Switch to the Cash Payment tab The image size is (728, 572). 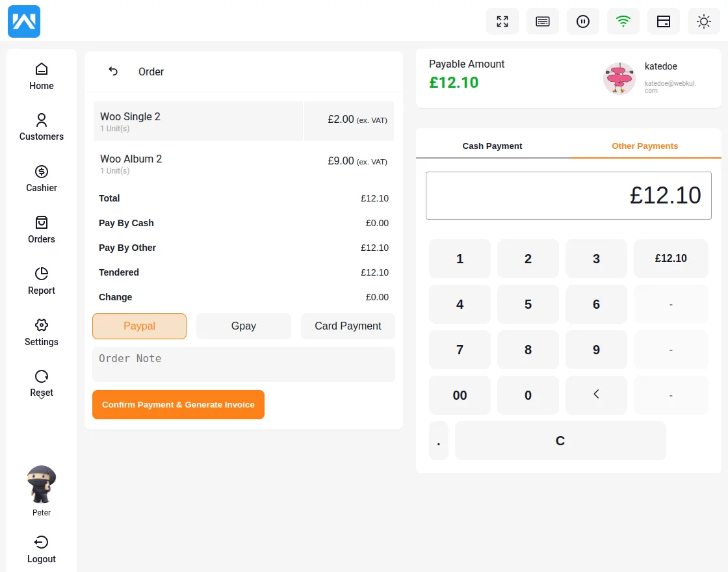[x=492, y=146]
